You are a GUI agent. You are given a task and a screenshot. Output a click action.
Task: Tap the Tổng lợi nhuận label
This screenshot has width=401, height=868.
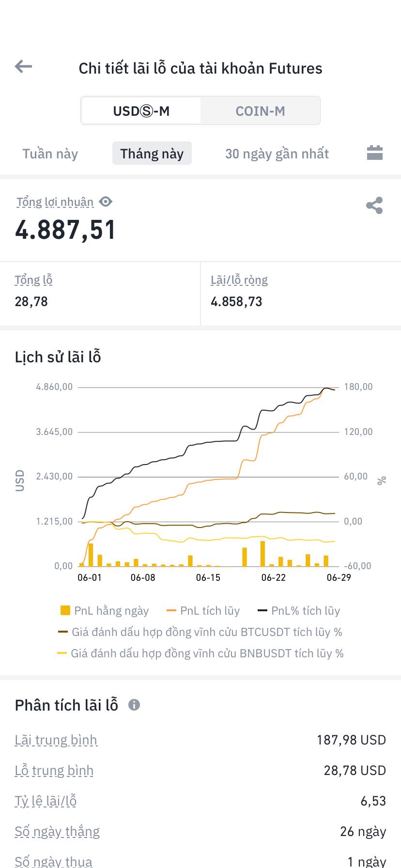[x=55, y=202]
